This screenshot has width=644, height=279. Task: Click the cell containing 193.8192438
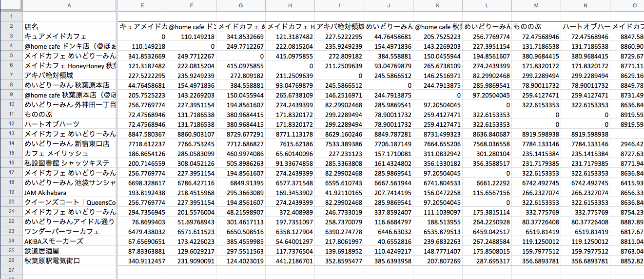[142, 192]
